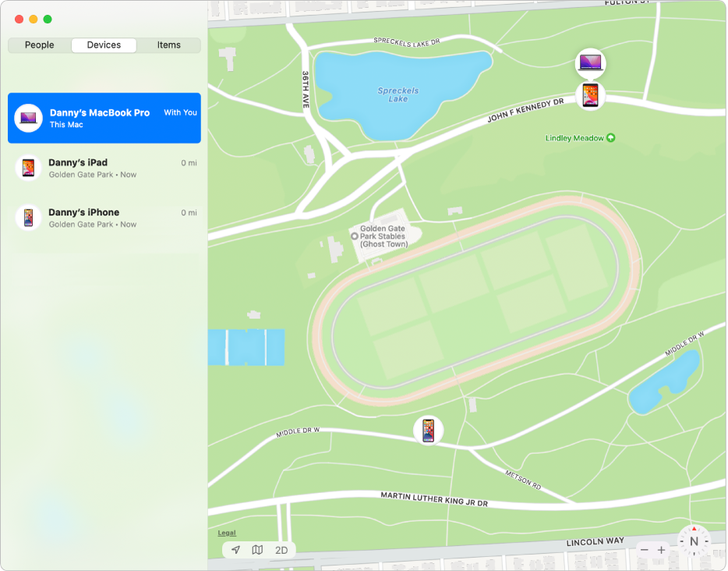Open map style options via the map icon
This screenshot has height=571, width=728.
pos(258,549)
